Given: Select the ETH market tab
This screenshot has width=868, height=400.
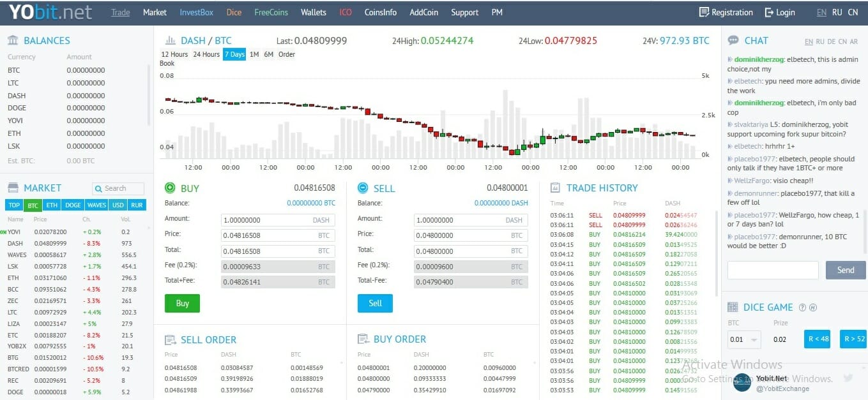Looking at the screenshot, I should click(x=52, y=205).
